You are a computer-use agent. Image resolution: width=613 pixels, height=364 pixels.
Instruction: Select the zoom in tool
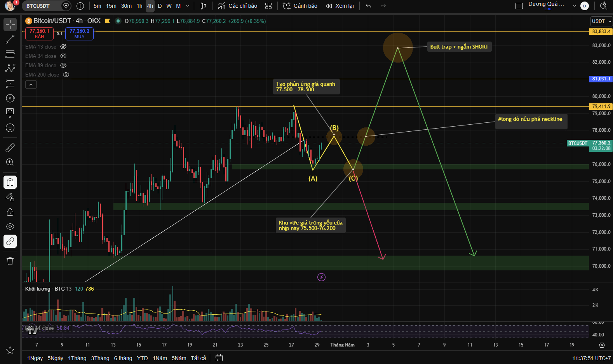tap(10, 162)
